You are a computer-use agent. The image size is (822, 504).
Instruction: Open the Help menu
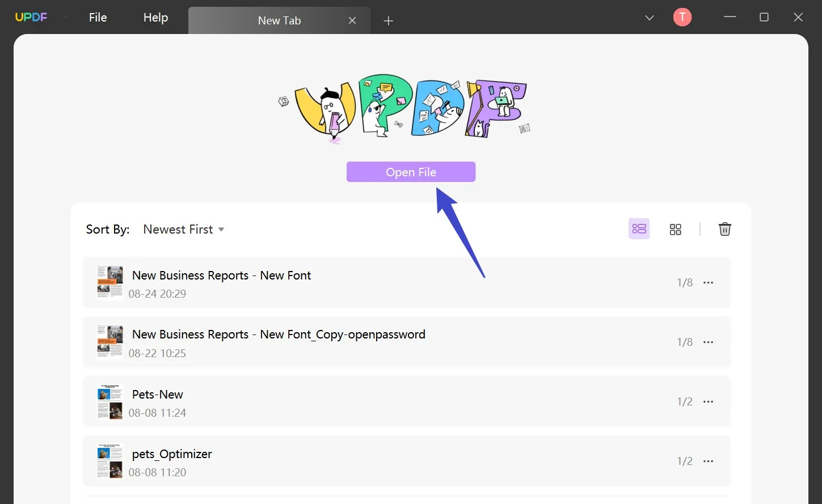pyautogui.click(x=155, y=18)
